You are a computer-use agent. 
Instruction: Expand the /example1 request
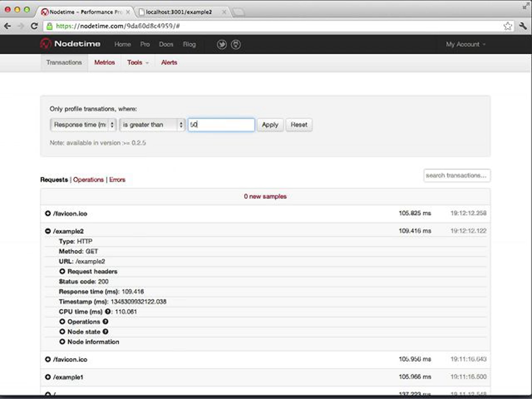tap(48, 377)
